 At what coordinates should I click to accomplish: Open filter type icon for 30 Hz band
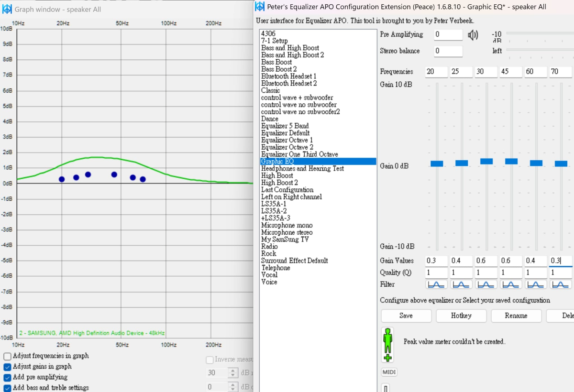486,284
